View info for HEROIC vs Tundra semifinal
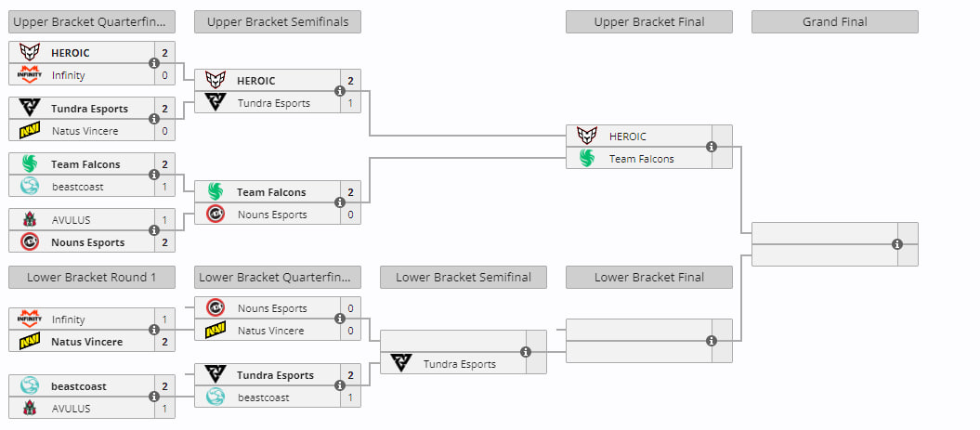 tap(339, 91)
